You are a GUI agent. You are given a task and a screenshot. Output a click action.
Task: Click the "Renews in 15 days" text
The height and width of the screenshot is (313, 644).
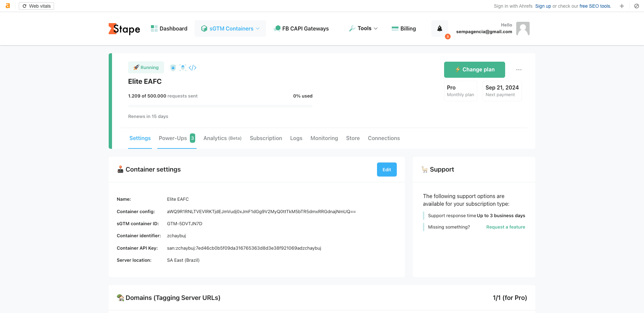pyautogui.click(x=148, y=116)
